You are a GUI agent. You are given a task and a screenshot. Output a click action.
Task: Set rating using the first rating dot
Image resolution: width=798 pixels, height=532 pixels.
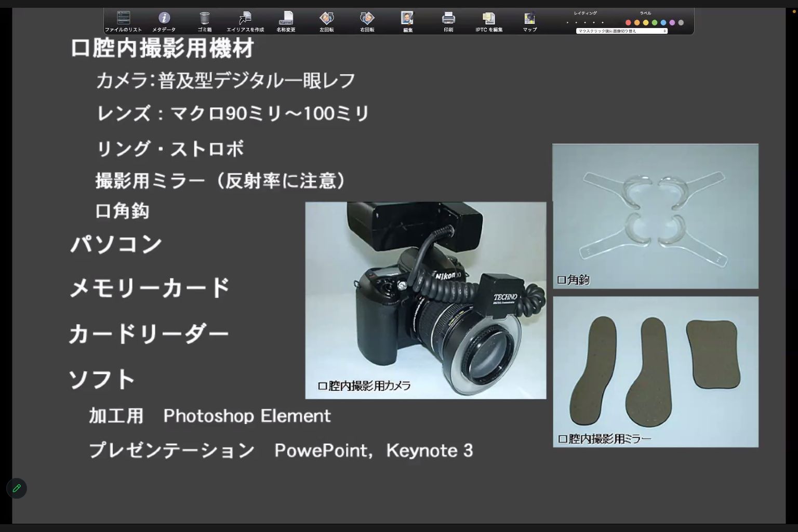tap(567, 23)
